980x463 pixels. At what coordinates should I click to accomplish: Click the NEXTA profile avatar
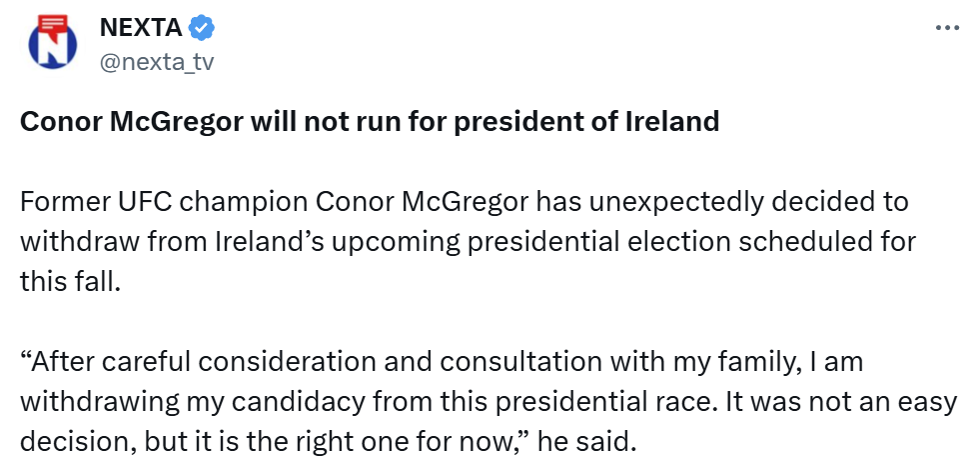pyautogui.click(x=53, y=43)
